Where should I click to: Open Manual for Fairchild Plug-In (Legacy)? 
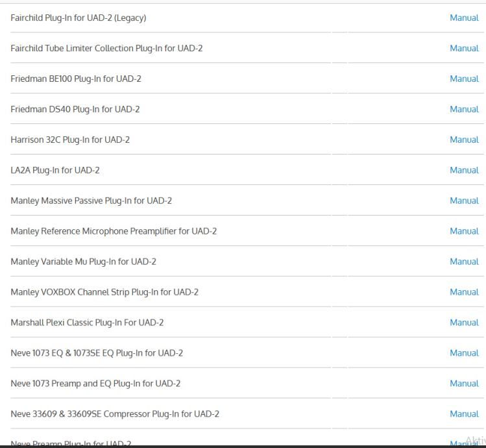click(x=464, y=18)
